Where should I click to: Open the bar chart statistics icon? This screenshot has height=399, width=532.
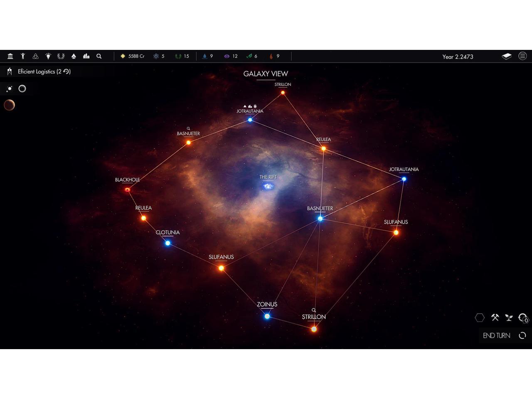click(x=86, y=56)
